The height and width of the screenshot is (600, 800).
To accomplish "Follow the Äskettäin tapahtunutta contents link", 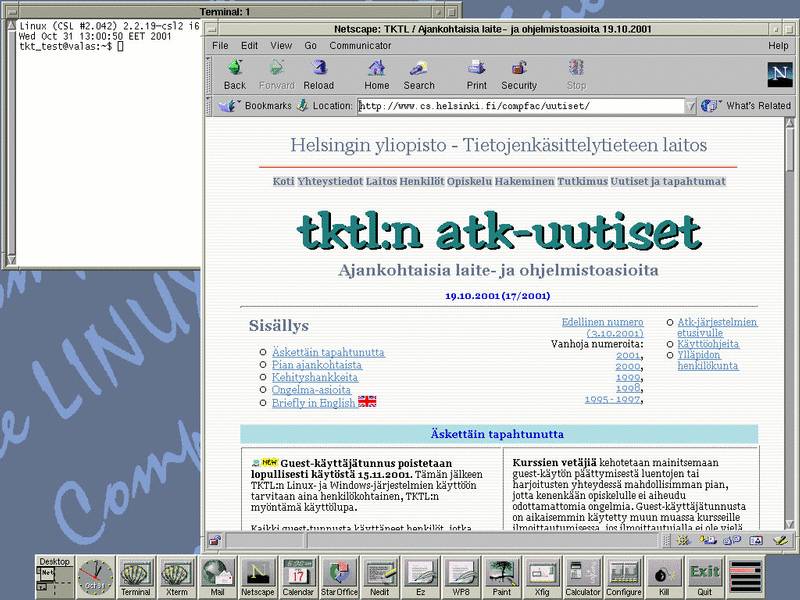I will pyautogui.click(x=328, y=352).
